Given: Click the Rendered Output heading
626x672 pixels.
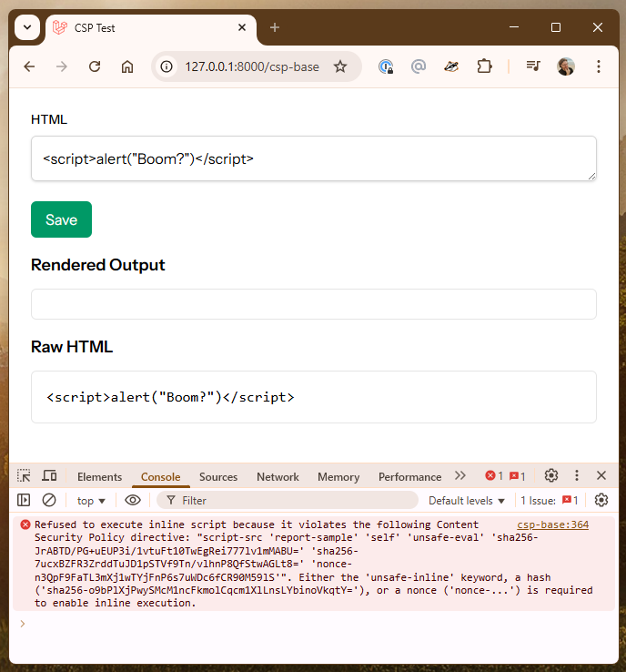Looking at the screenshot, I should 98,265.
